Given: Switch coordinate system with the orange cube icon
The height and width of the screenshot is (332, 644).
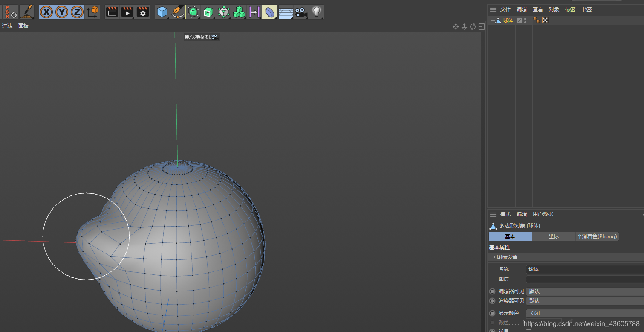Looking at the screenshot, I should (92, 12).
